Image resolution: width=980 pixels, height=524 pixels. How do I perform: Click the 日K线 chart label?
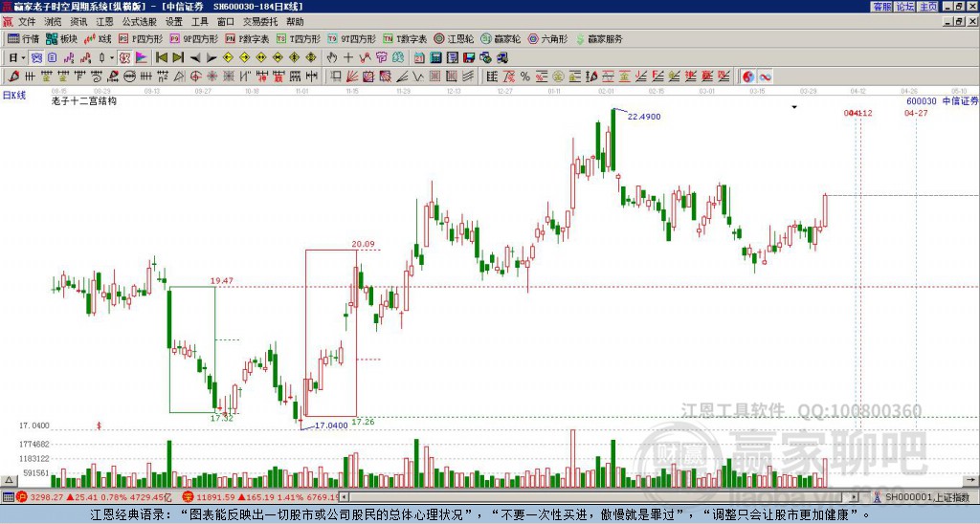coord(14,95)
